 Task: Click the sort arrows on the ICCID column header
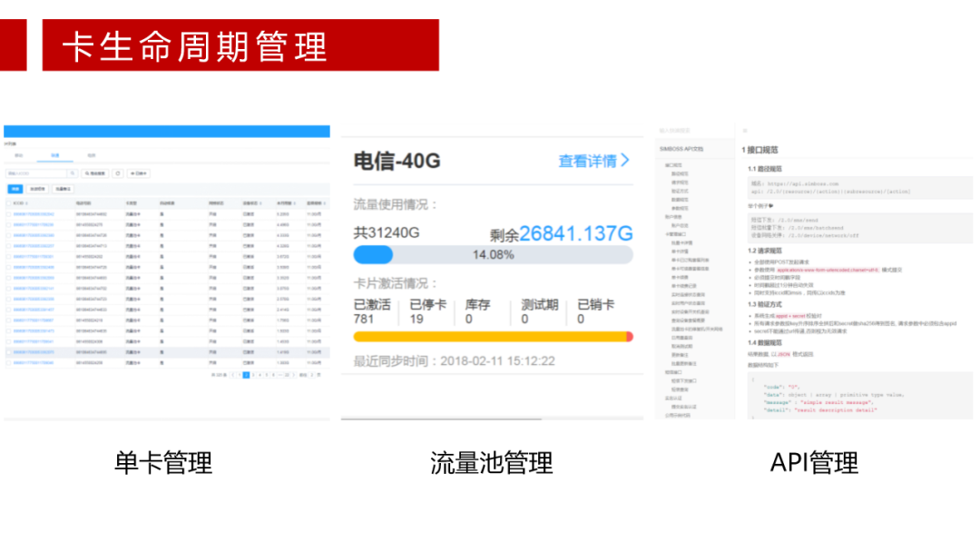[x=28, y=202]
